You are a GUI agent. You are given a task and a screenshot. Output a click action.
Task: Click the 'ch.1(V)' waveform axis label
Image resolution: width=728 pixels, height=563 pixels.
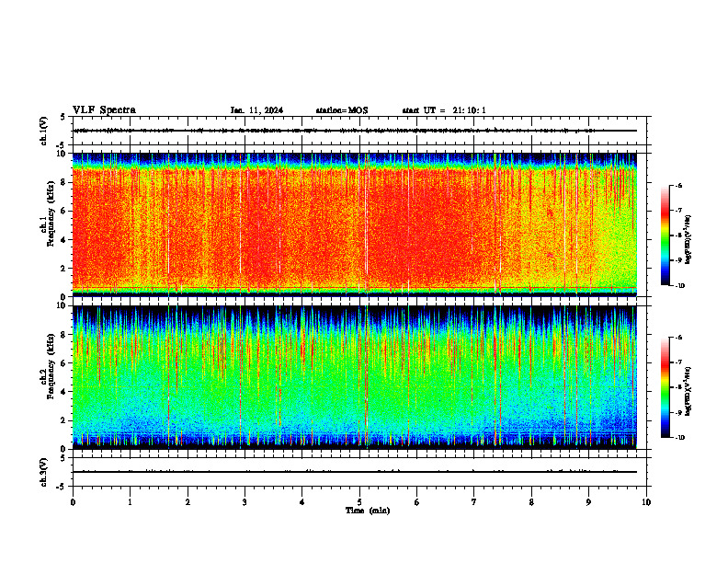click(43, 131)
